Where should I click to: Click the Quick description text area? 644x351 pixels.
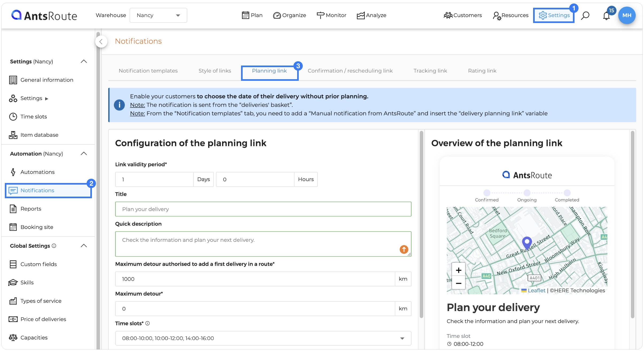point(263,244)
